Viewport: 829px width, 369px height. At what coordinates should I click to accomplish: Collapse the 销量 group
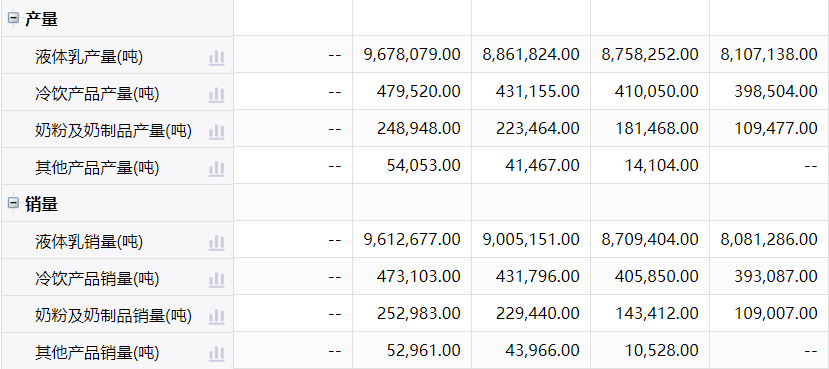click(13, 204)
